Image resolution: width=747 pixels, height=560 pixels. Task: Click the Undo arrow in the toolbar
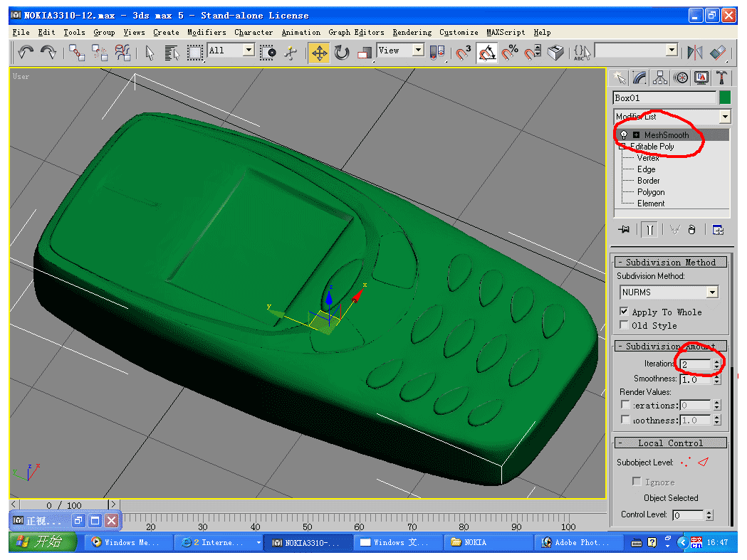coord(26,52)
